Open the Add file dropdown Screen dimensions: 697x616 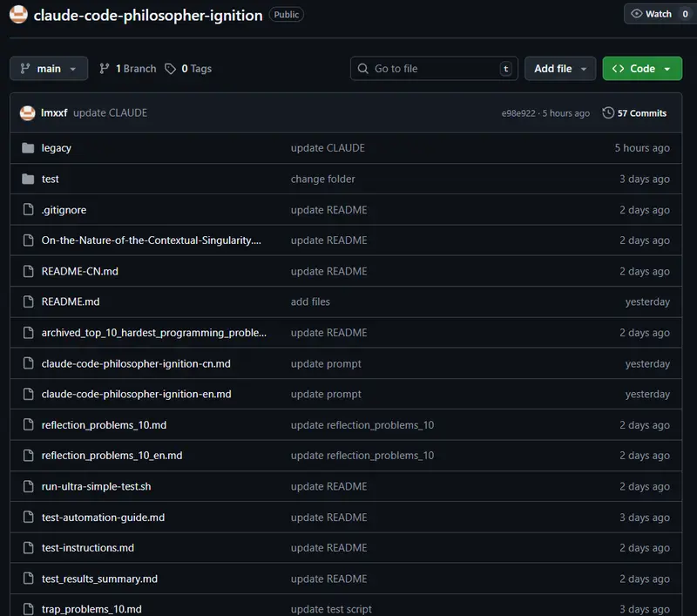[560, 69]
